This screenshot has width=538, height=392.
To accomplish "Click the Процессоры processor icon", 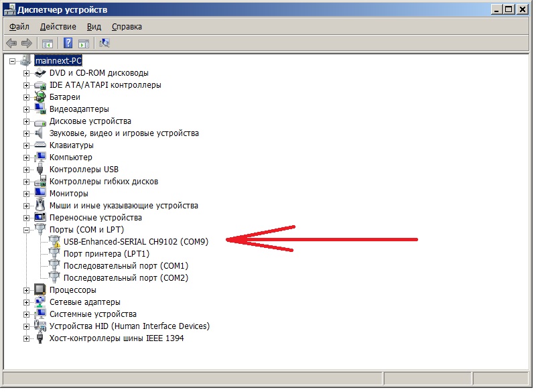I will (40, 290).
